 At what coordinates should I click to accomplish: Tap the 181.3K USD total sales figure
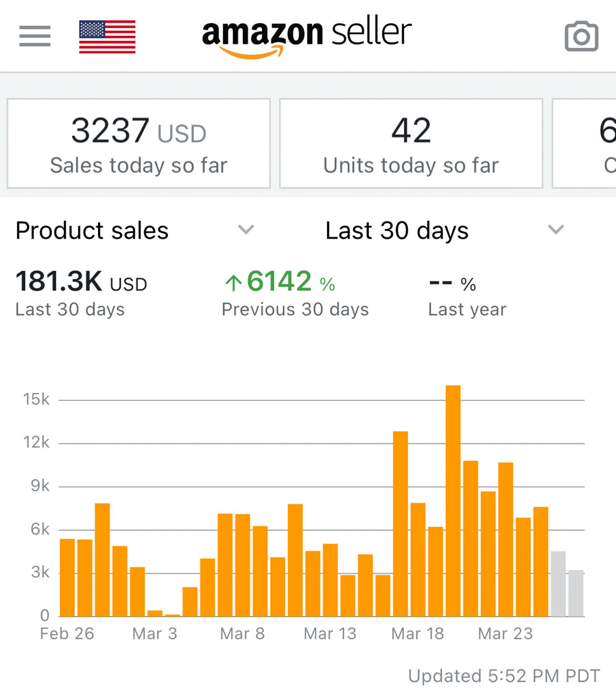[x=81, y=282]
